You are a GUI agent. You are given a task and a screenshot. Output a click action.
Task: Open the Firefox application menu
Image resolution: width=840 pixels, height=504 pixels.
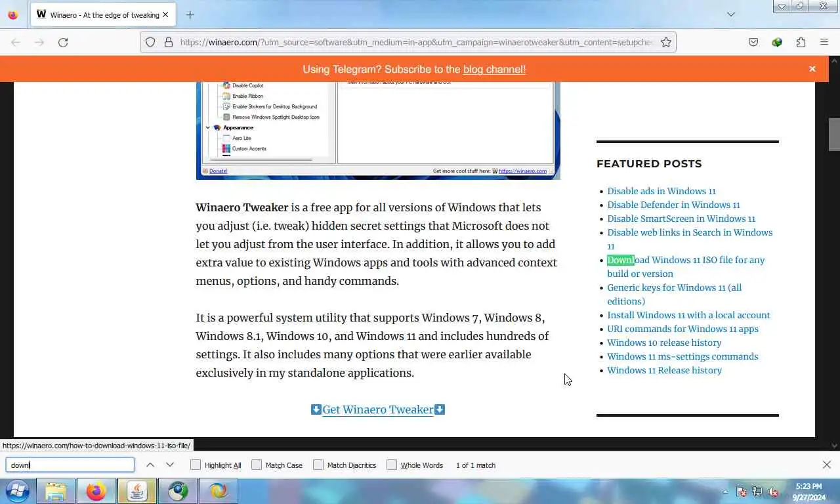click(x=824, y=42)
